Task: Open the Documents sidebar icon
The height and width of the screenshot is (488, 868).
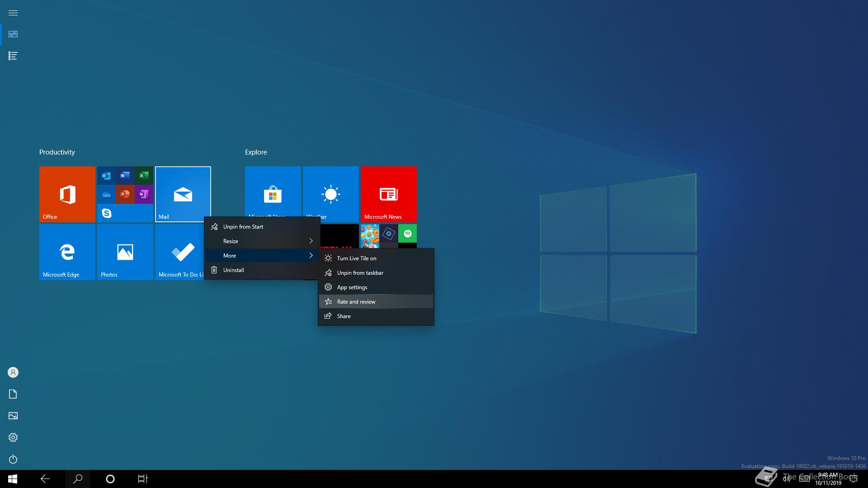Action: pos(13,394)
